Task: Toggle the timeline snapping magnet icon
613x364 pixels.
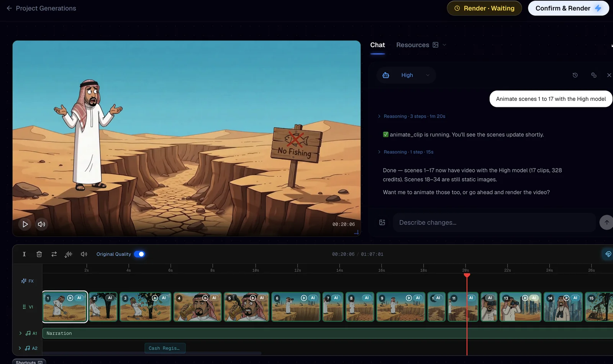Action: pyautogui.click(x=608, y=254)
